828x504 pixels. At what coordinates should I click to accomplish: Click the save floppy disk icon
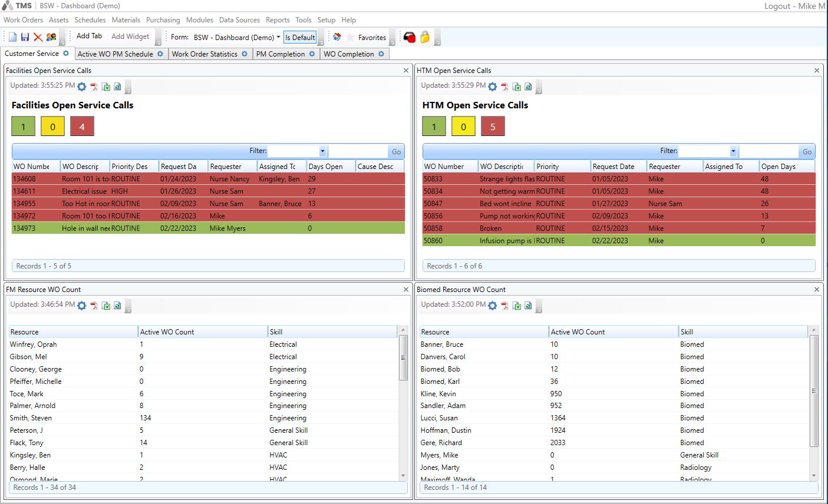pos(25,37)
